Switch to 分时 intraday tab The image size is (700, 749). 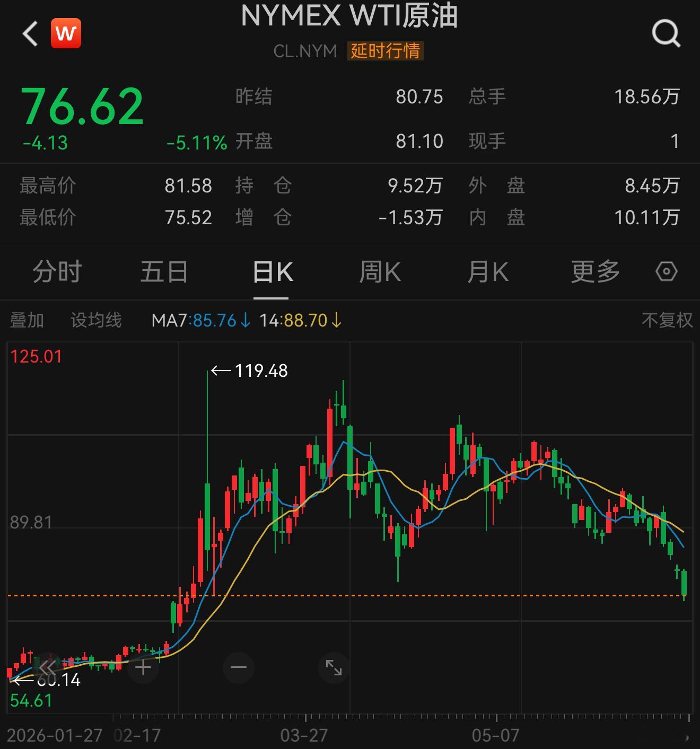57,271
